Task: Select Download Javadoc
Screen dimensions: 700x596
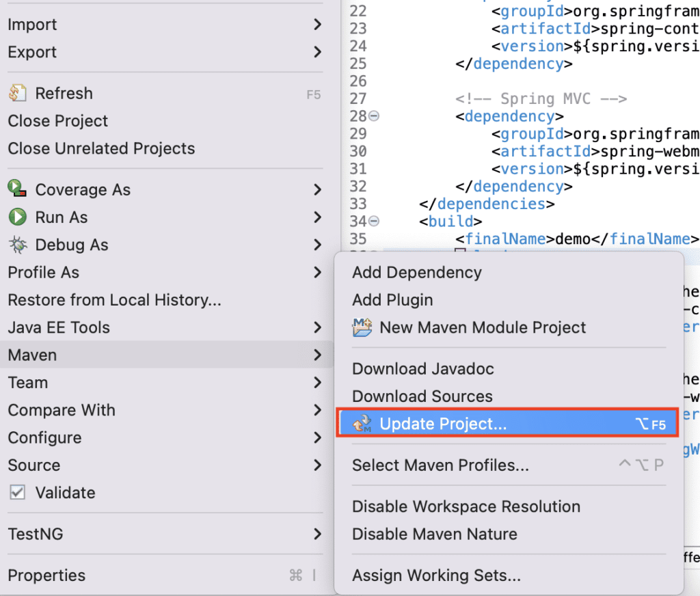Action: [509, 369]
